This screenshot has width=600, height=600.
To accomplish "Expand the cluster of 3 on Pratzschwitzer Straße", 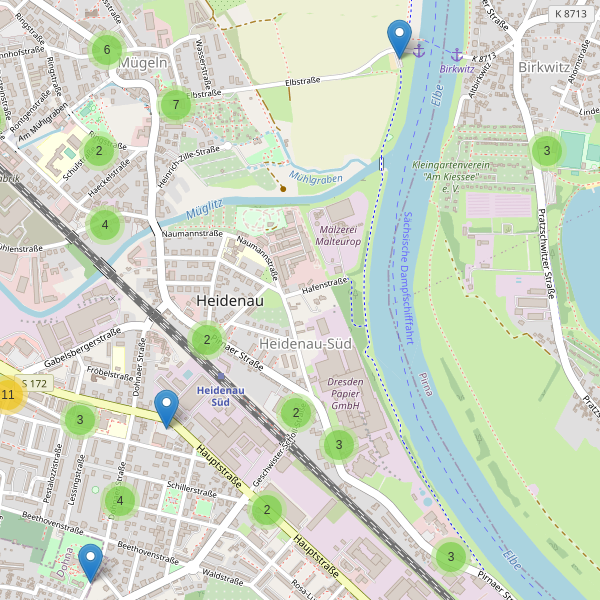I will click(x=547, y=151).
